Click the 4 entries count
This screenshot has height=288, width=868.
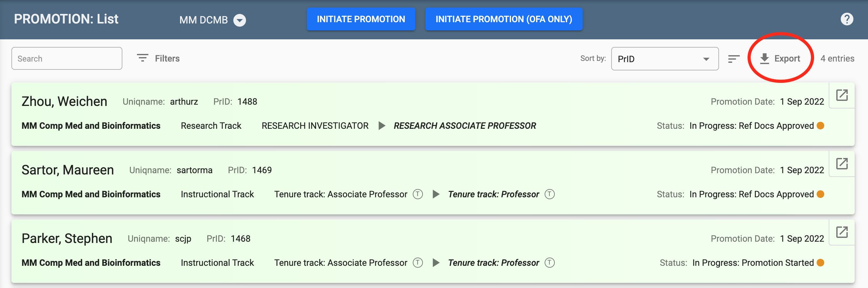pos(837,59)
